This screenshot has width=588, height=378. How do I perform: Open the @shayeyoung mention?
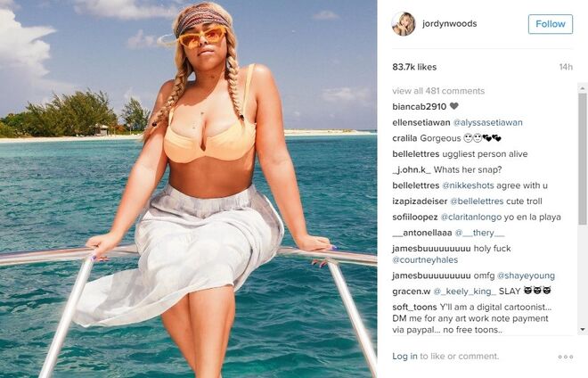pos(526,275)
